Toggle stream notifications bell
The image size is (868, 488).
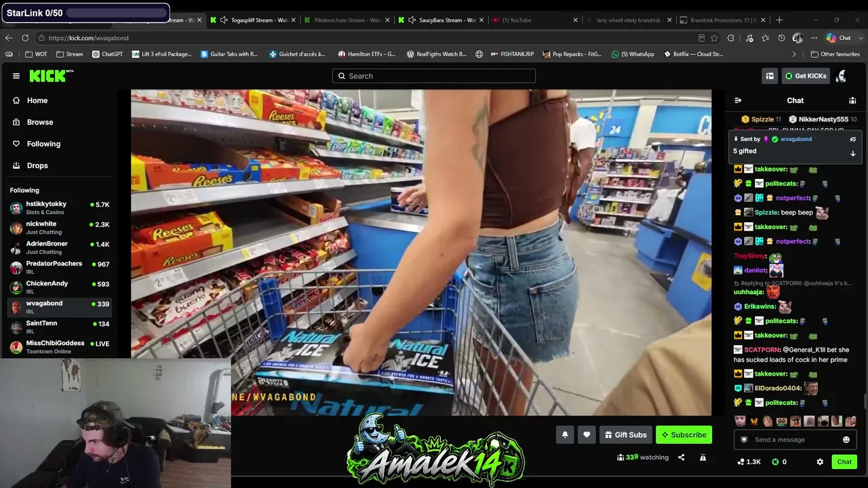tap(565, 435)
